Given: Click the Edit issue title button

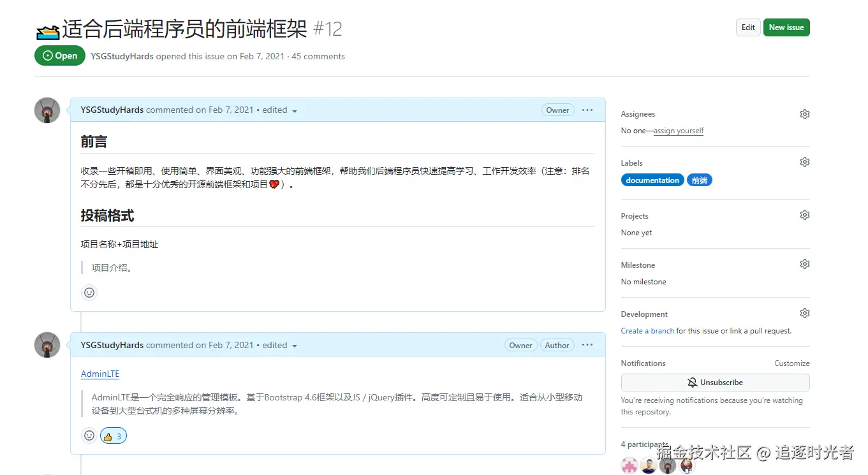Looking at the screenshot, I should coord(748,27).
